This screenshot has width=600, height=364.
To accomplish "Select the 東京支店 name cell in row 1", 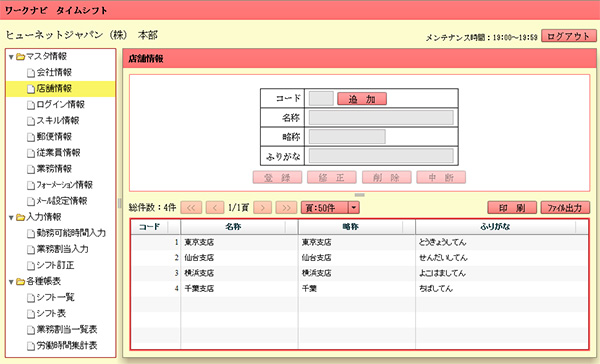I will (x=239, y=242).
